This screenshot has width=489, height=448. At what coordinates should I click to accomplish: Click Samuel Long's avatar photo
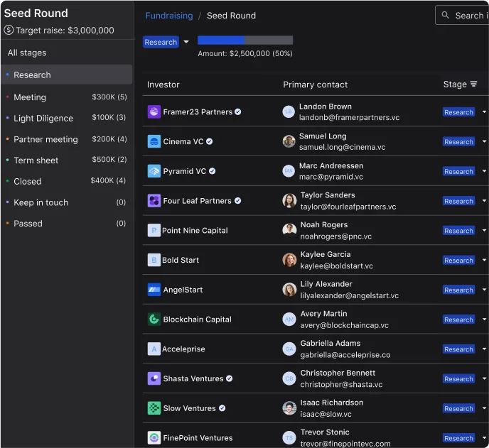[289, 141]
